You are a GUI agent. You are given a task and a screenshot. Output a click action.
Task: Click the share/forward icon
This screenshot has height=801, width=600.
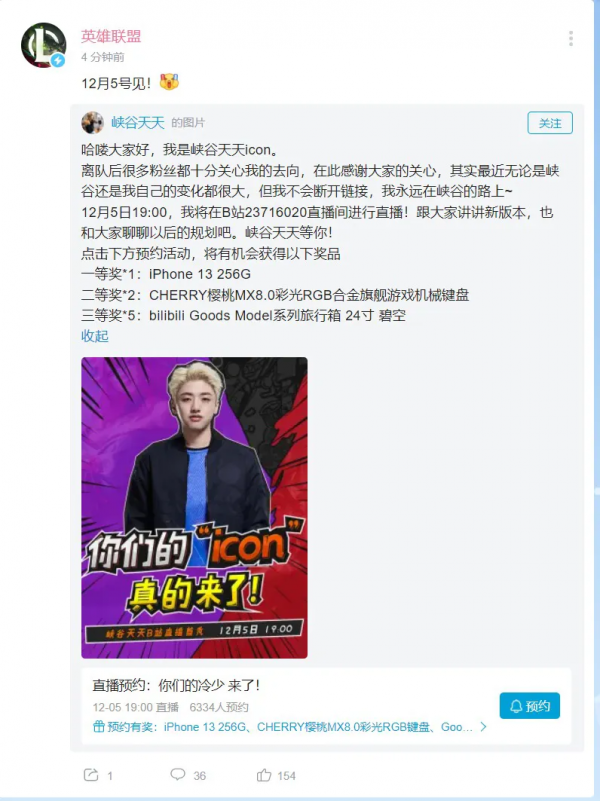coord(91,775)
